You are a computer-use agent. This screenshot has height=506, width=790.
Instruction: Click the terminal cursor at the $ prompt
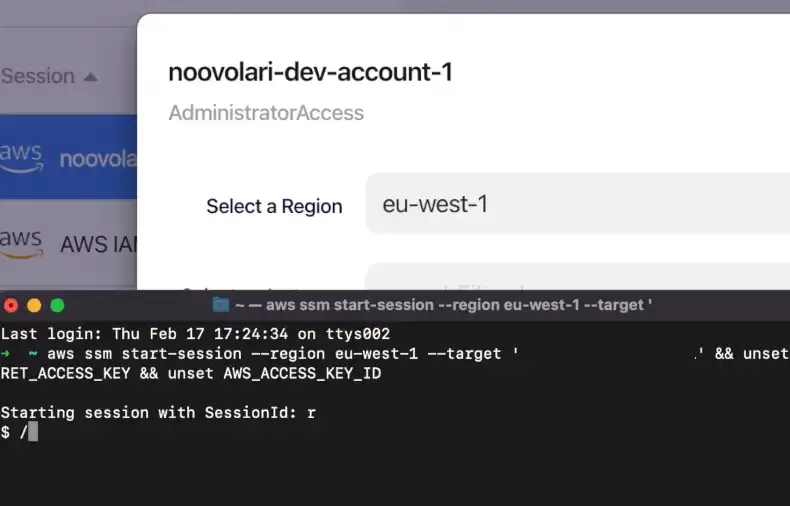tap(32, 432)
